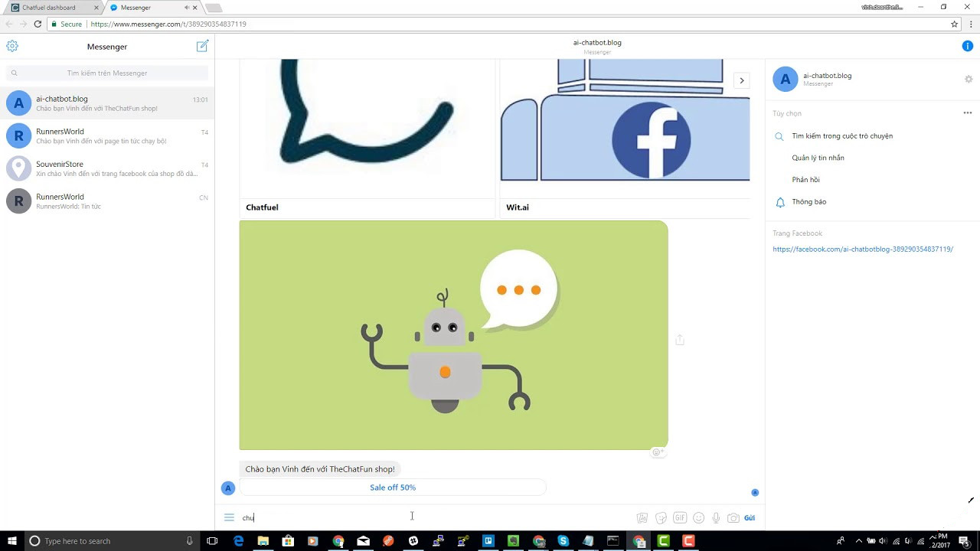
Task: Choose the Phản hồi option
Action: [805, 180]
